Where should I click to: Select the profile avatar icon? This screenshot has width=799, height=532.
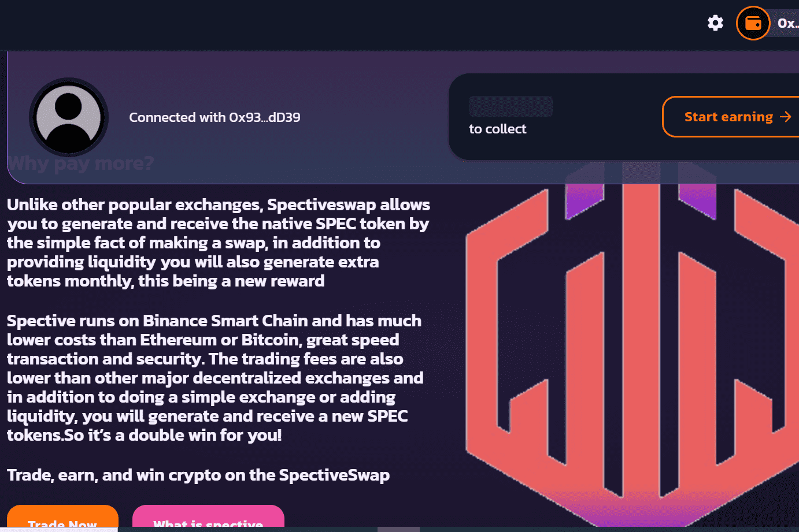[x=68, y=117]
